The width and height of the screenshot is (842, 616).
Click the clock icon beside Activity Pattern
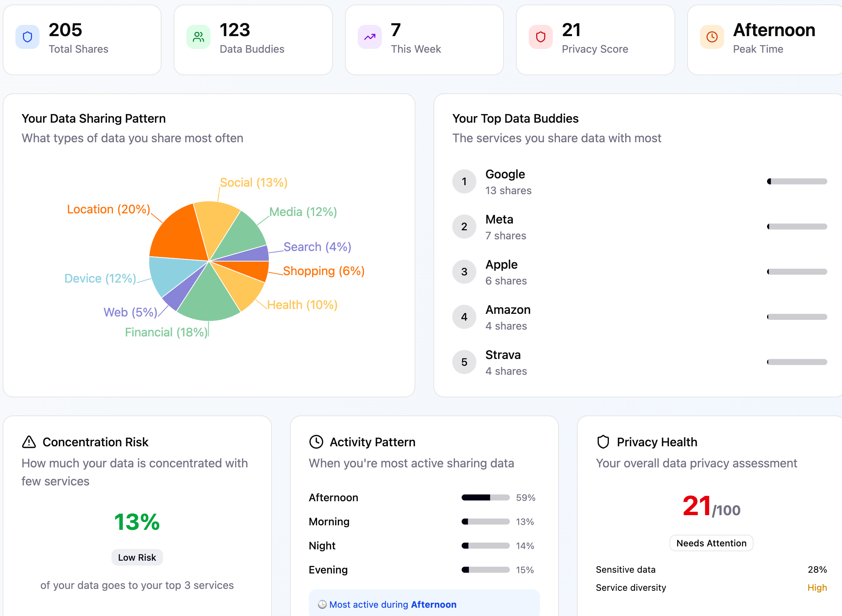(x=316, y=442)
